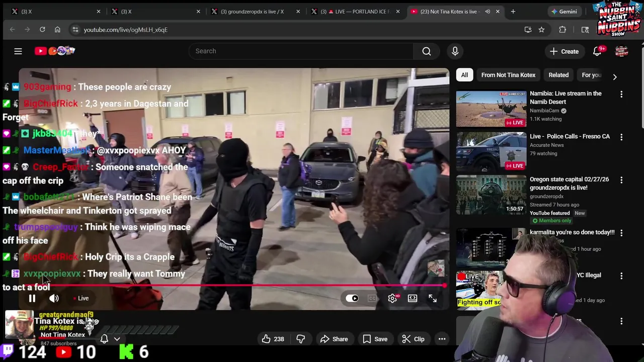Open options for the YC Illegal video
Image resolution: width=644 pixels, height=362 pixels.
pyautogui.click(x=621, y=276)
